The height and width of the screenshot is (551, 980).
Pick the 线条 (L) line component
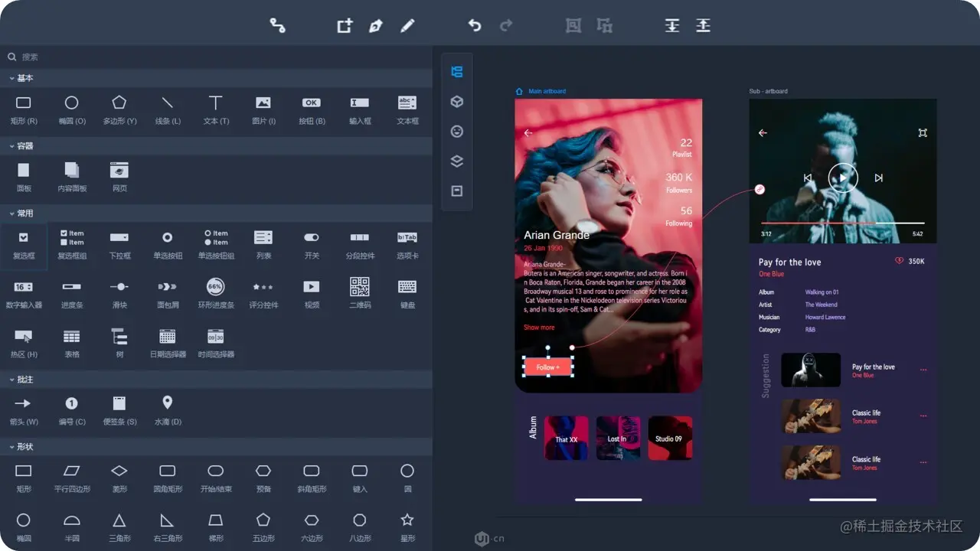(168, 109)
